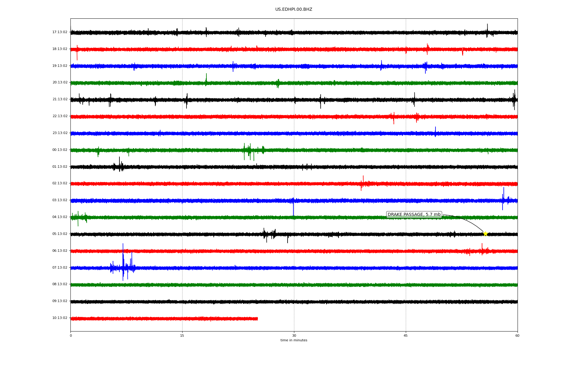This screenshot has height=368, width=588.
Task: Click the 07:13:02 time label
Action: tap(60, 268)
